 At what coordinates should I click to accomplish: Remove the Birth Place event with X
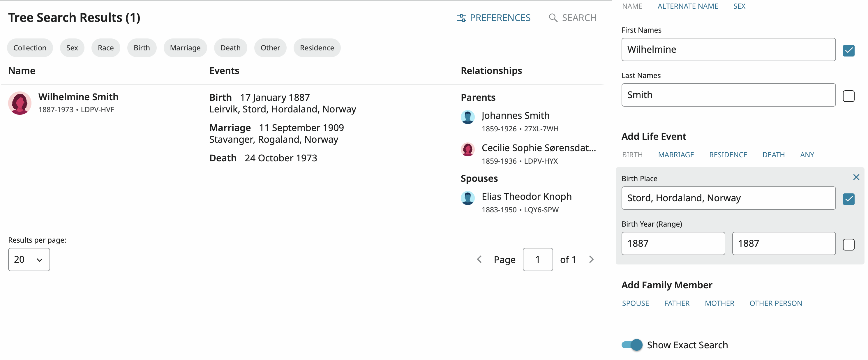tap(856, 177)
